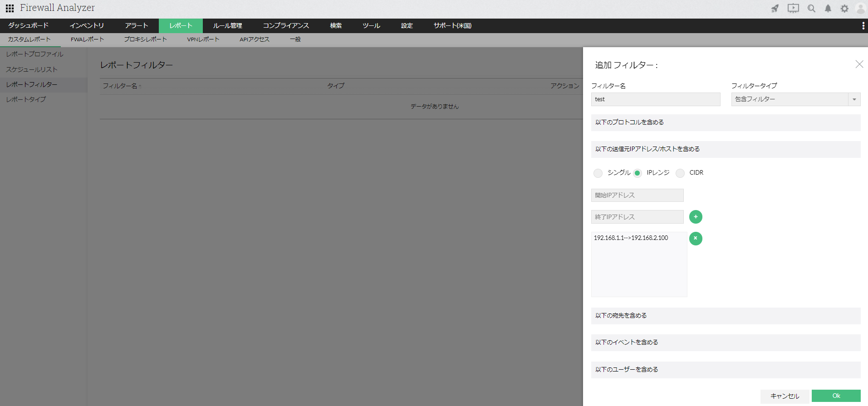Expand 以下の宛先を含める section
This screenshot has height=406, width=868.
click(x=726, y=316)
